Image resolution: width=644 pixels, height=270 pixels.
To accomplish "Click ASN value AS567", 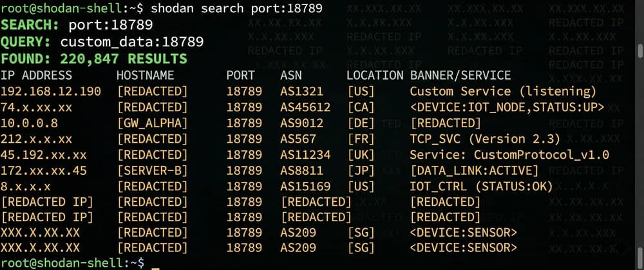I will coord(298,139).
